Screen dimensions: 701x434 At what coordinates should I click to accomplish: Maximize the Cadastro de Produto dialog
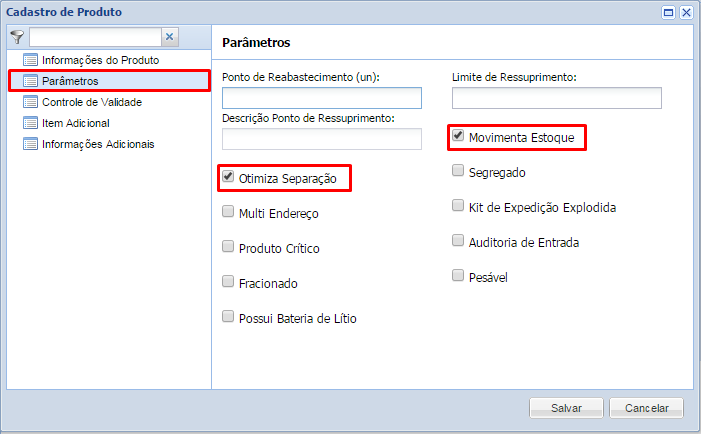coord(668,12)
